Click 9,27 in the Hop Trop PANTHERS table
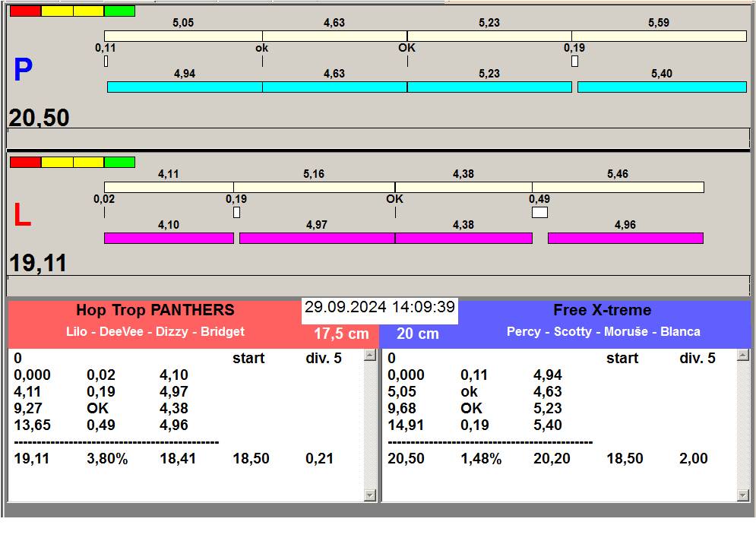The height and width of the screenshot is (544, 756). tap(27, 409)
